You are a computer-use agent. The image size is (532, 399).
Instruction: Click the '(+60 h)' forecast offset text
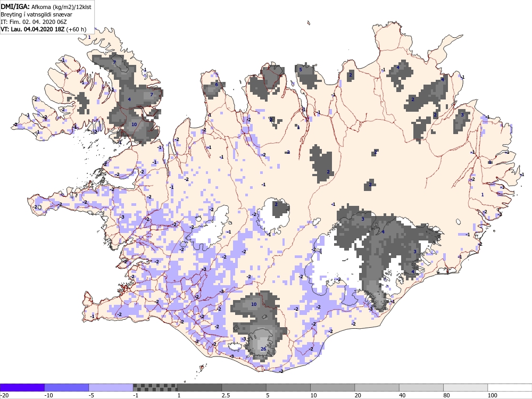coord(76,29)
